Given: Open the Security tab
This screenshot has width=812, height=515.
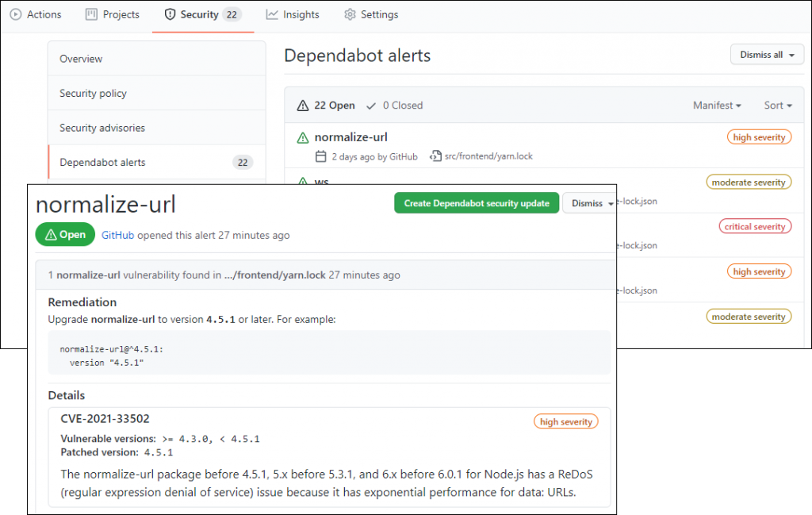Looking at the screenshot, I should 196,13.
